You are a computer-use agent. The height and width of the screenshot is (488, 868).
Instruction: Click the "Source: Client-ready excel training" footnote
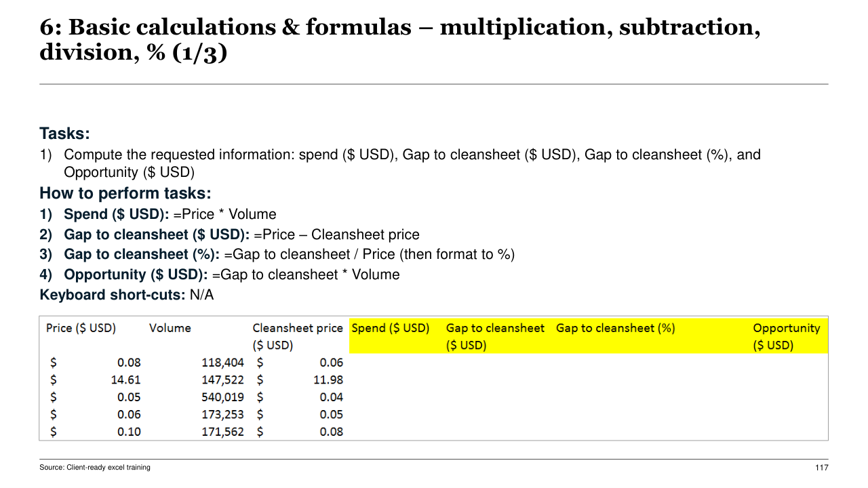click(95, 468)
